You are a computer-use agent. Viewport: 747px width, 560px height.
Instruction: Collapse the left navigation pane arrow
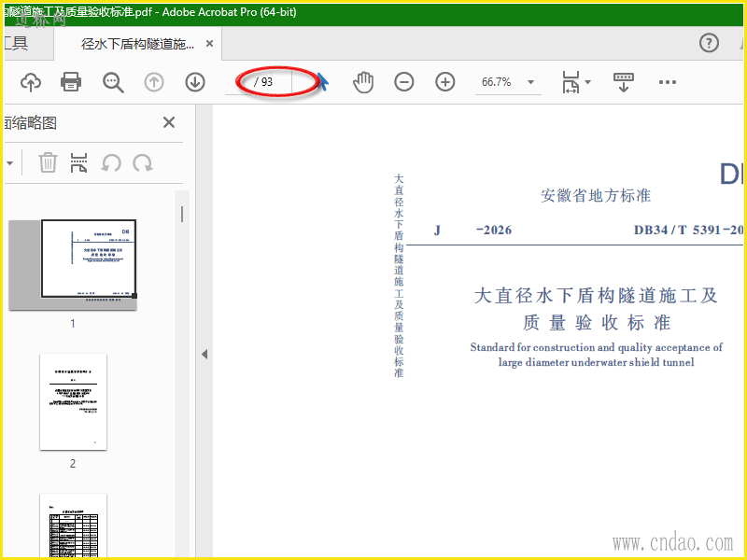[x=204, y=355]
